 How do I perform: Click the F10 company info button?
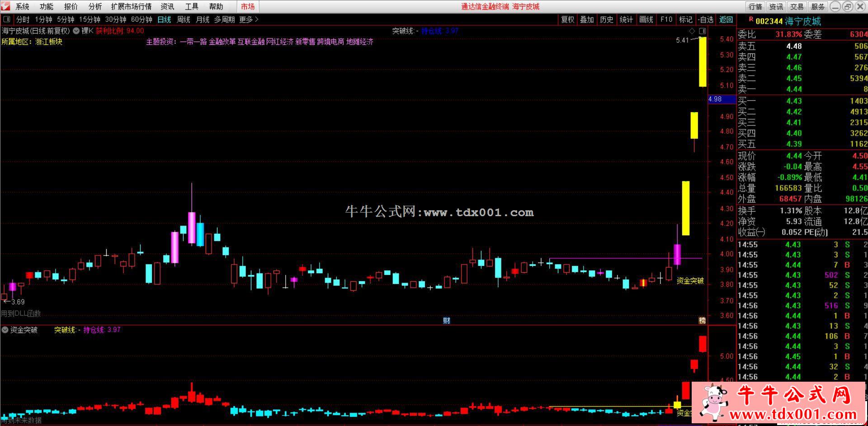coord(666,19)
